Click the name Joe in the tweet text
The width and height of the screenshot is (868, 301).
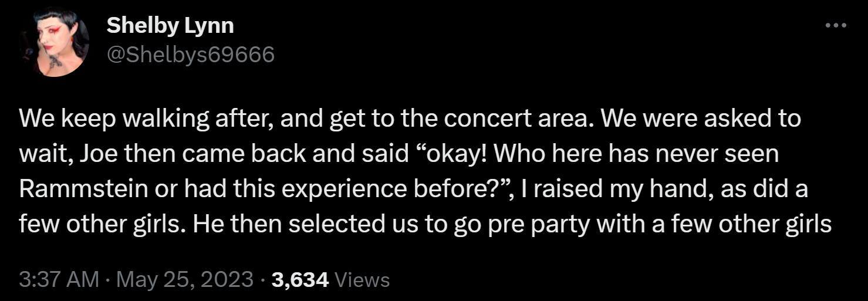95,154
